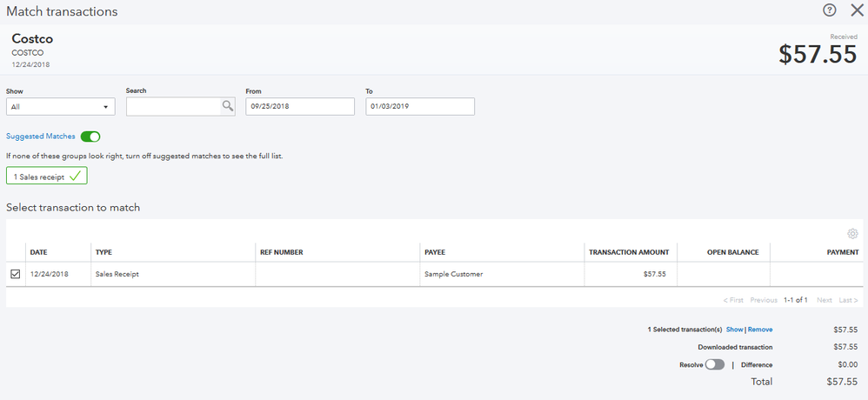The image size is (868, 400).
Task: Uncheck the 12/24/2018 Sales Receipt row checkbox
Action: click(16, 274)
